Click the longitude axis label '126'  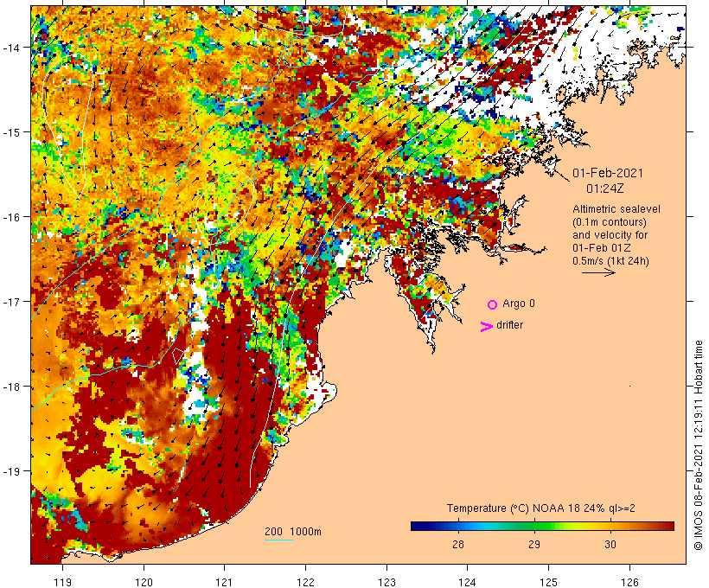(629, 582)
